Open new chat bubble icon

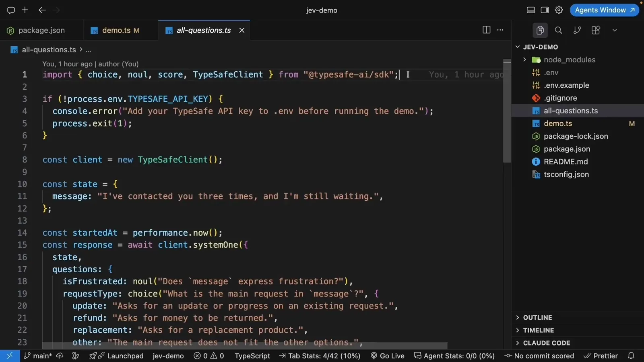pos(11,10)
